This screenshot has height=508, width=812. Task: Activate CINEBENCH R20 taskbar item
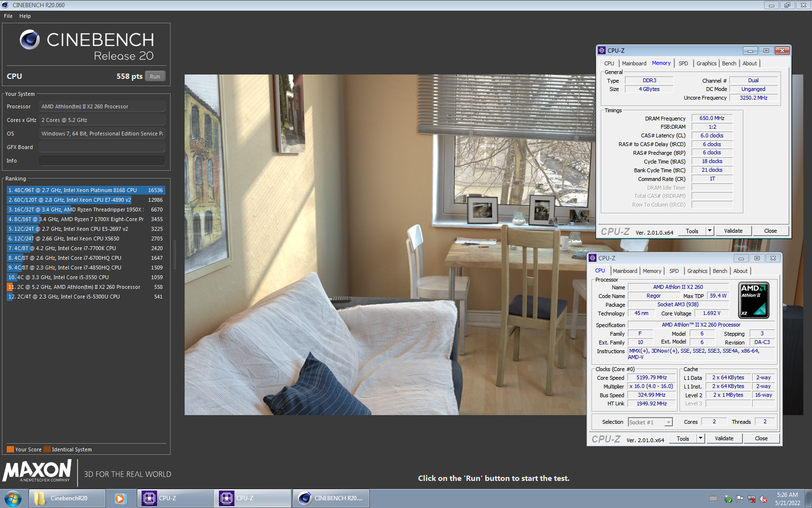click(x=331, y=498)
